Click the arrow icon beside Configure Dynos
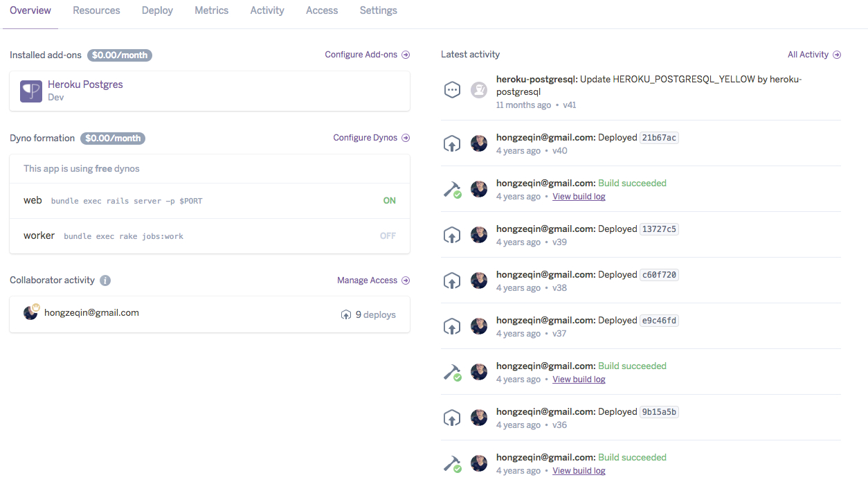 click(406, 138)
